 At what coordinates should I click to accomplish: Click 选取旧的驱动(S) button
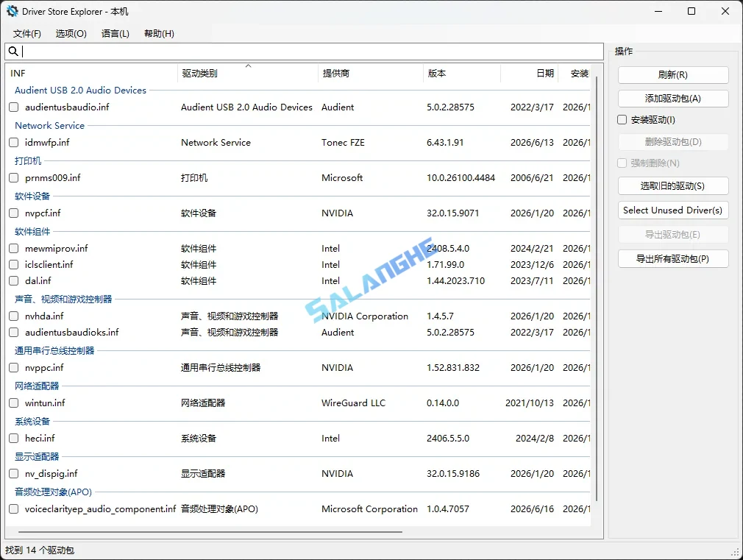(x=673, y=186)
